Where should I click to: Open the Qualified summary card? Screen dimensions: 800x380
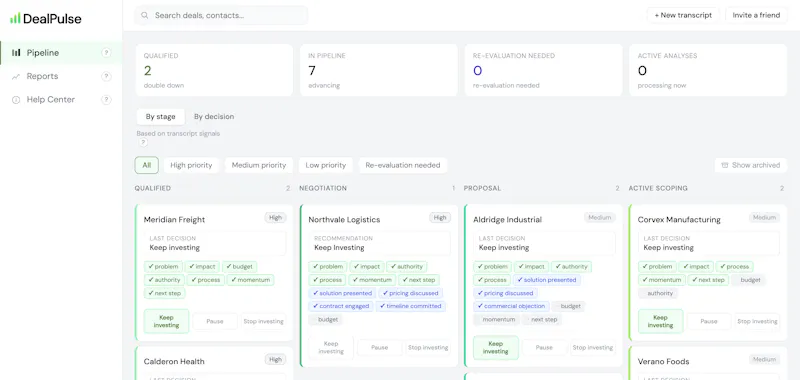click(x=214, y=70)
